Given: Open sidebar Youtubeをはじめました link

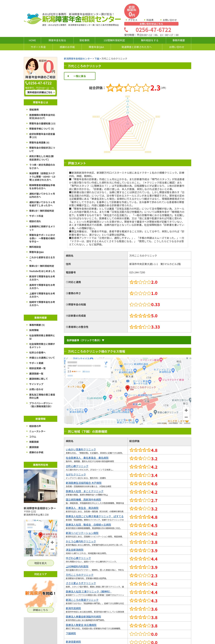Looking at the screenshot, I should (42, 271).
